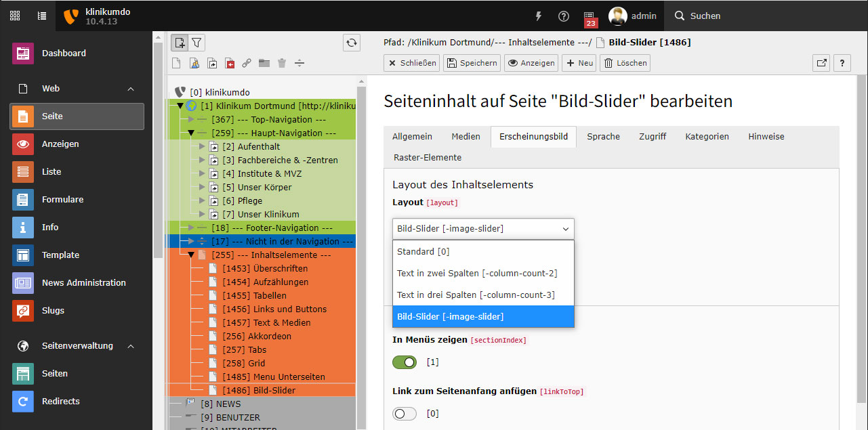
Task: Select the external link page icon
Action: click(247, 63)
